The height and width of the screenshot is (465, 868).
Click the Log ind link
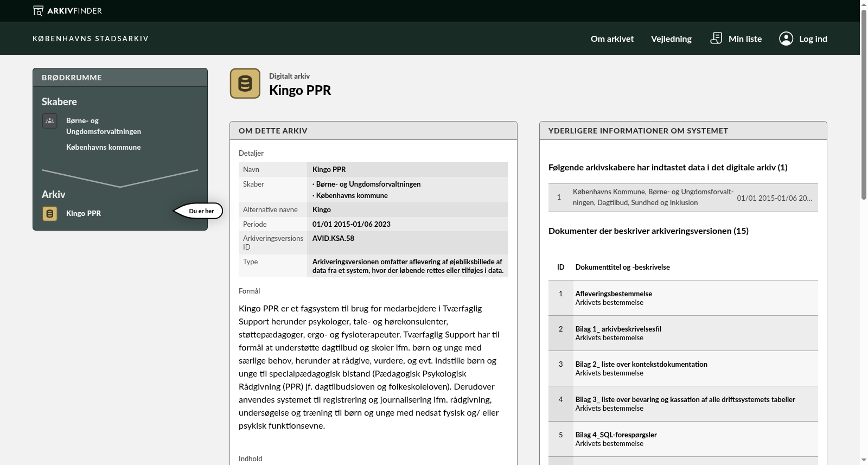click(813, 39)
